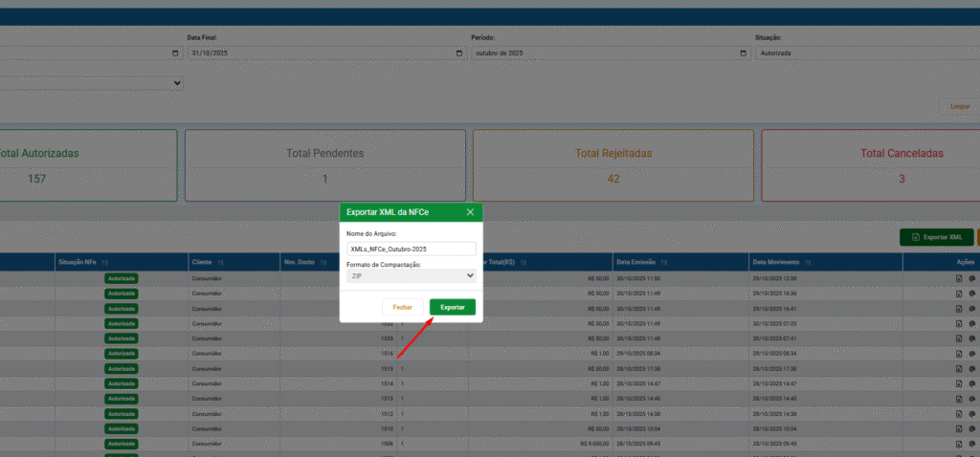Sort table by Cliente column
Viewport: 980px width, 457px height.
pyautogui.click(x=221, y=262)
